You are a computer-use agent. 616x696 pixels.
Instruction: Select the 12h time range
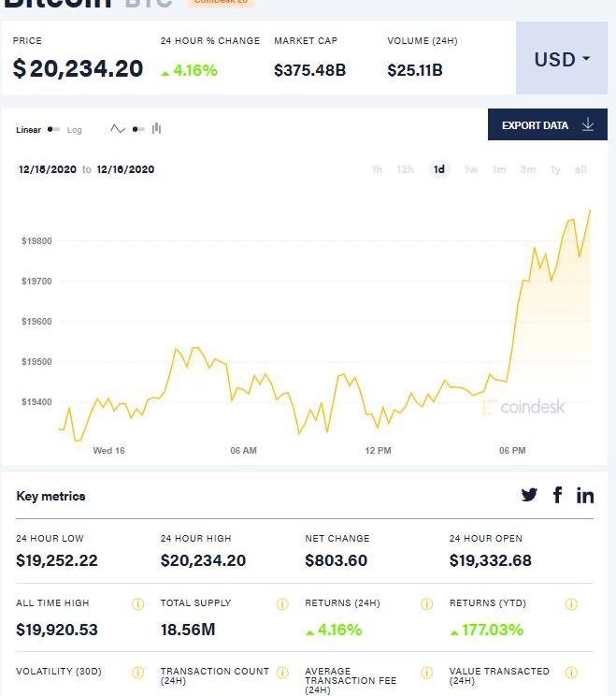(x=405, y=169)
